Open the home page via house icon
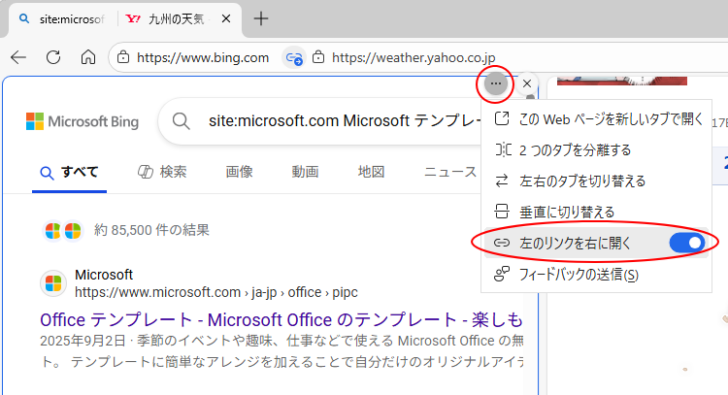 click(x=88, y=57)
